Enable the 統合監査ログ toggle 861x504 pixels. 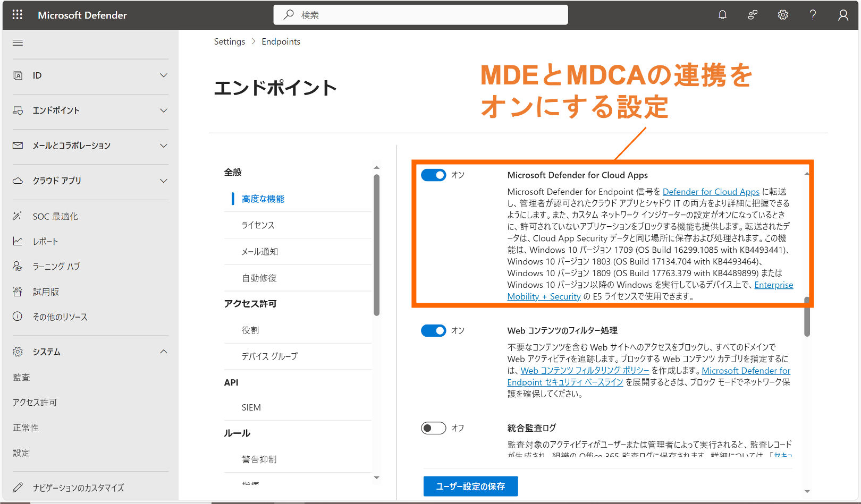tap(433, 428)
